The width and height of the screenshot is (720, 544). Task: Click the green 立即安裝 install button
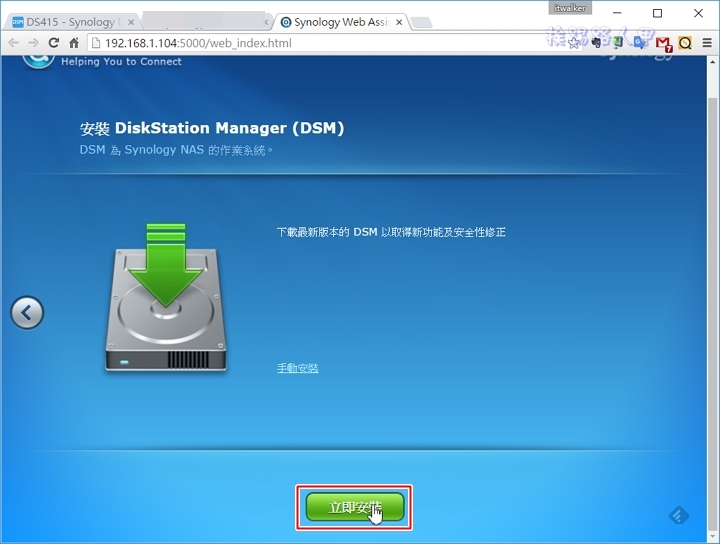tap(355, 507)
